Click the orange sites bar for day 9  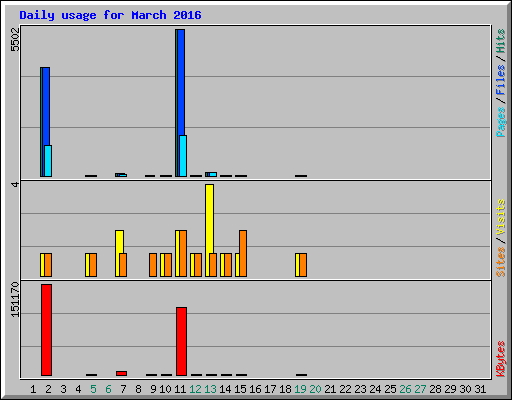pyautogui.click(x=153, y=265)
